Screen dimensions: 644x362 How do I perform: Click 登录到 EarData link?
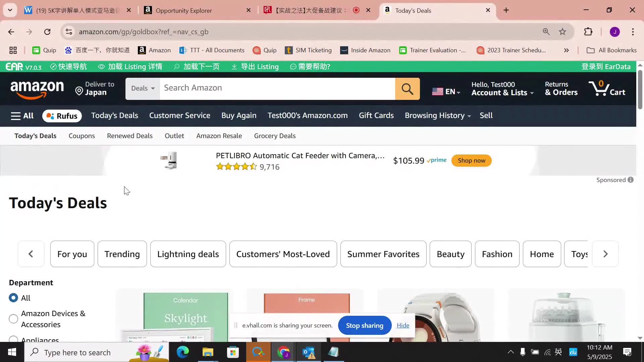click(606, 67)
